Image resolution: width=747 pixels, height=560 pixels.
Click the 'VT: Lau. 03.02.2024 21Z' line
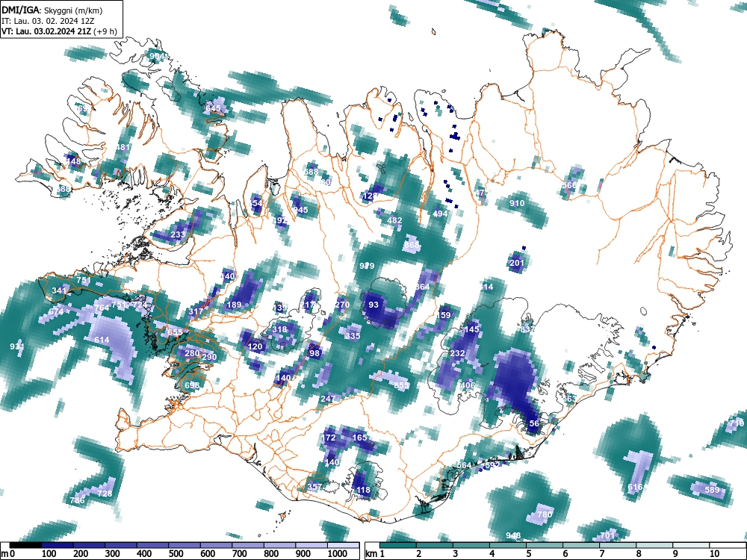46,32
